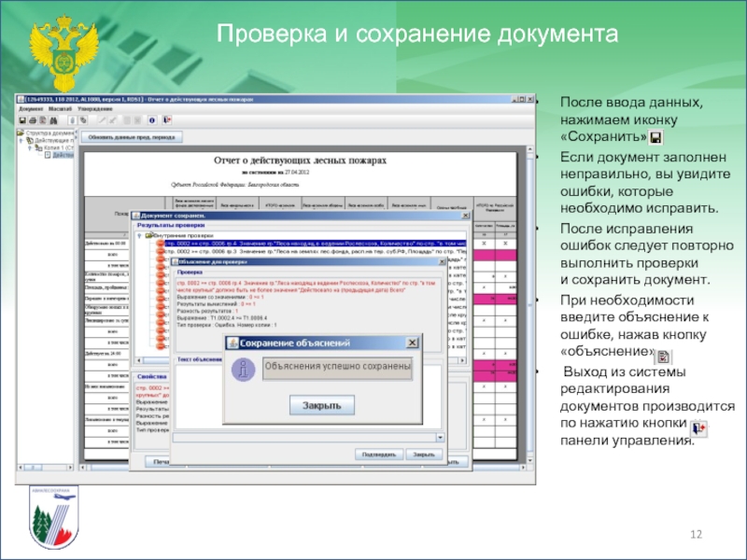Open the Утверждение menu
This screenshot has width=747, height=560.
click(x=95, y=109)
